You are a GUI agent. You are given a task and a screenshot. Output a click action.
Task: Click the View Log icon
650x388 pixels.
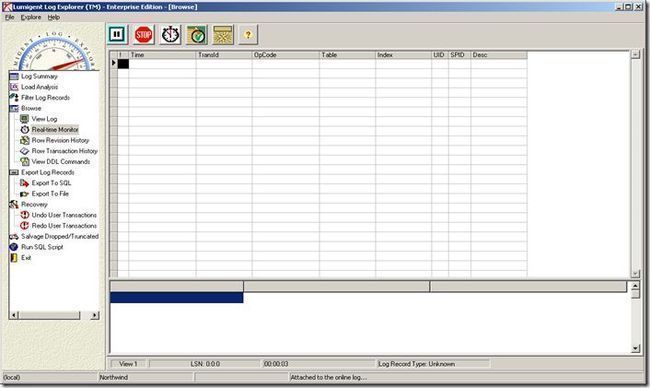pos(25,119)
